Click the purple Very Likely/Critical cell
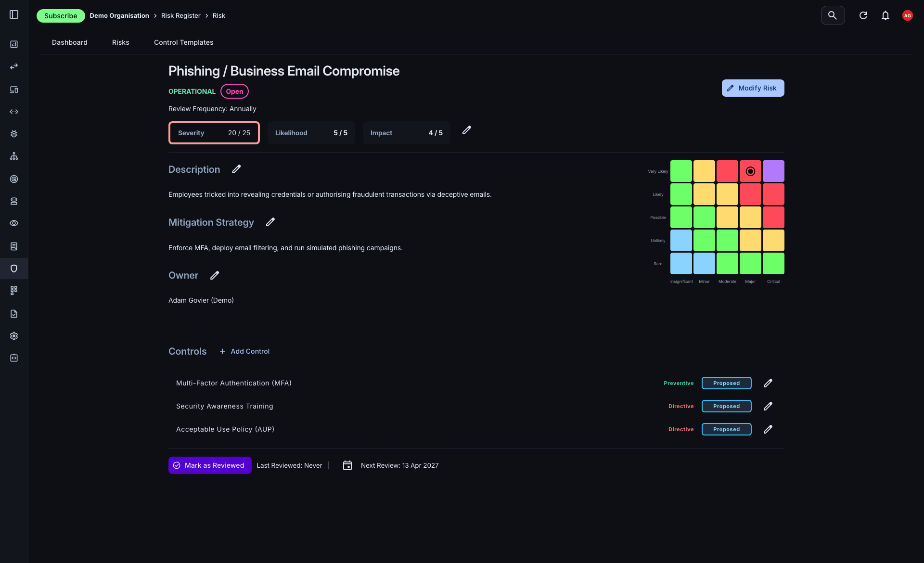924x563 pixels. click(773, 171)
